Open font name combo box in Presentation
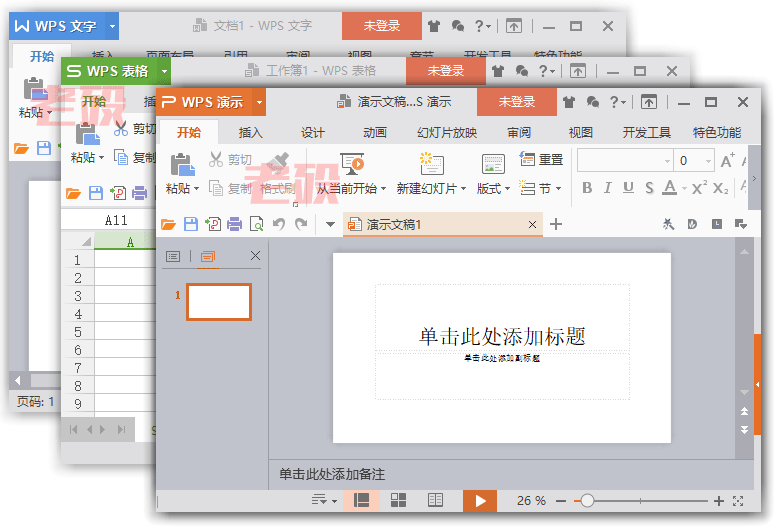Image resolution: width=775 pixels, height=531 pixels. click(x=625, y=161)
